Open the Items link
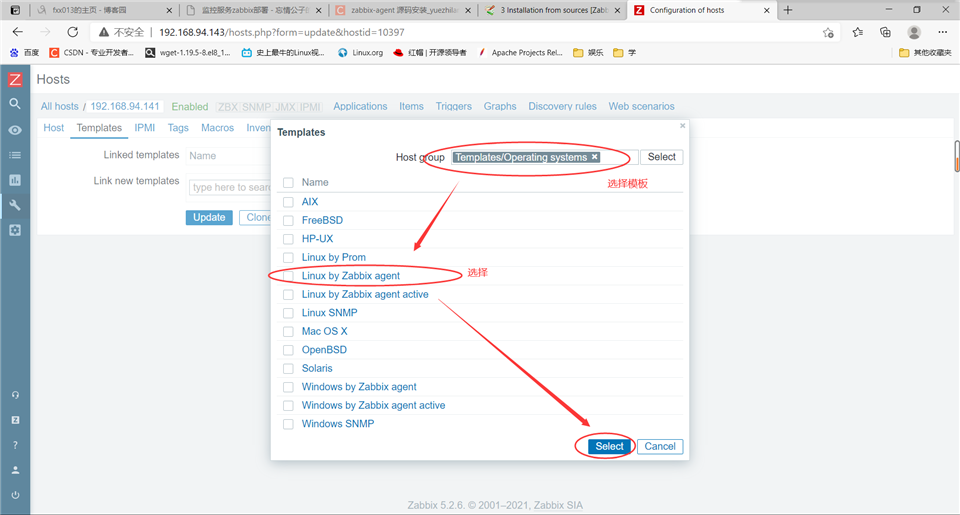Image resolution: width=960 pixels, height=515 pixels. tap(411, 106)
